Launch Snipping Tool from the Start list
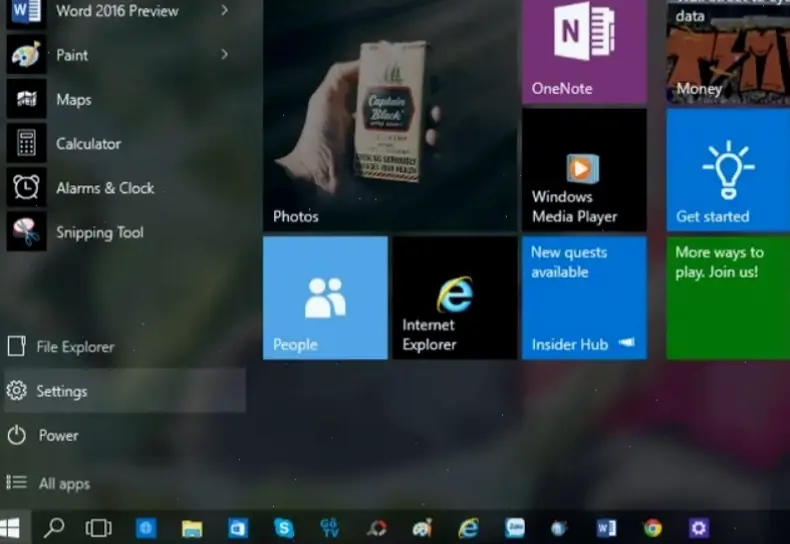The height and width of the screenshot is (544, 790). click(99, 233)
